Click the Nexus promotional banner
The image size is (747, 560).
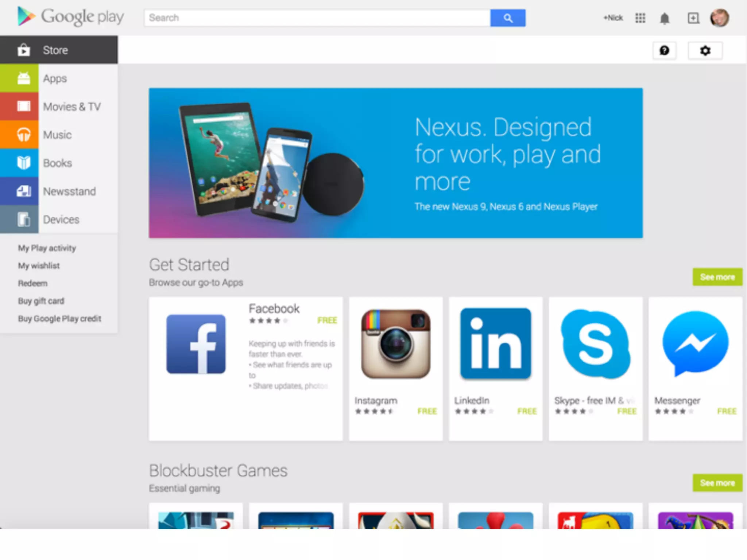click(x=396, y=163)
